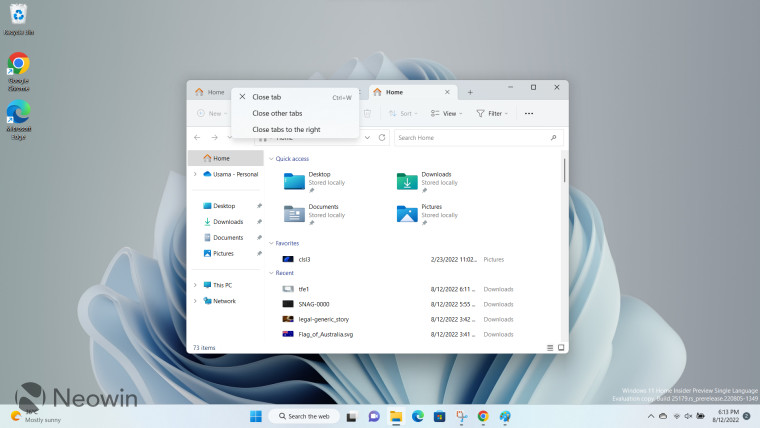Collapse the Favorites section
760x428 pixels.
[271, 243]
